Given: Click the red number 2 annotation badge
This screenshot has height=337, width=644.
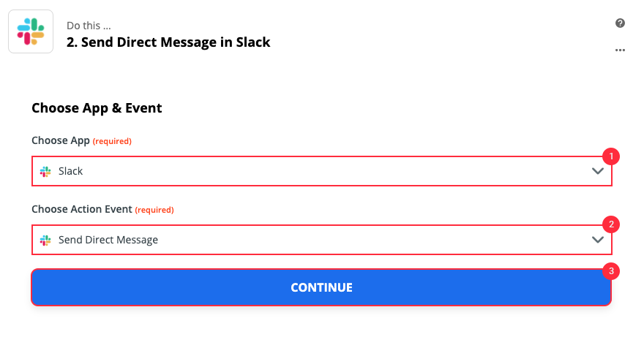Looking at the screenshot, I should coord(611,224).
